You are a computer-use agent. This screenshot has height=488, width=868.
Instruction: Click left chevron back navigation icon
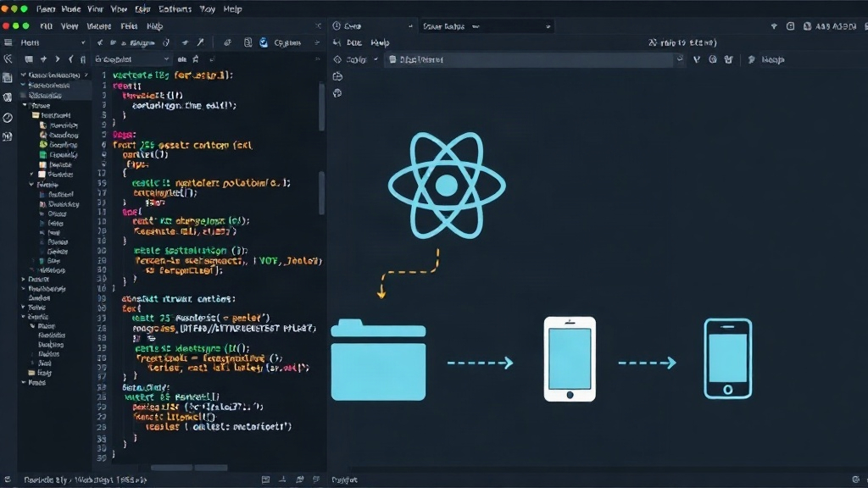tap(71, 59)
